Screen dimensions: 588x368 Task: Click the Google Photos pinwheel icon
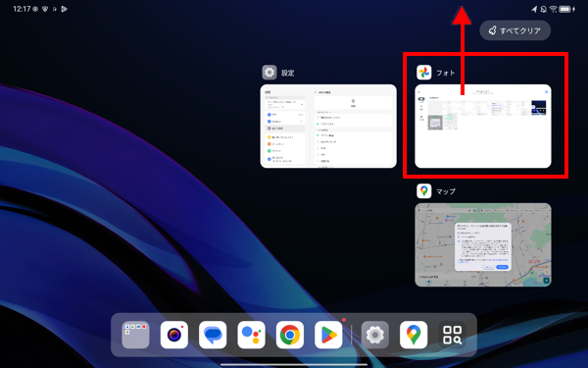(423, 73)
